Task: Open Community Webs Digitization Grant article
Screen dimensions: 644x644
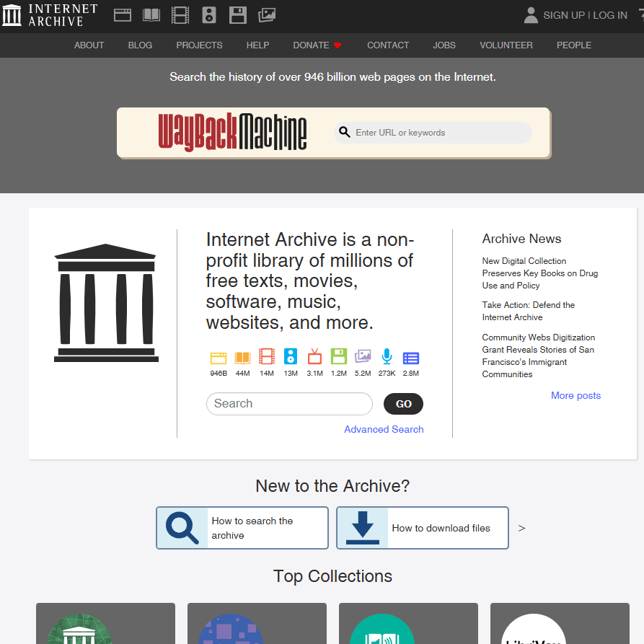Action: tap(538, 356)
